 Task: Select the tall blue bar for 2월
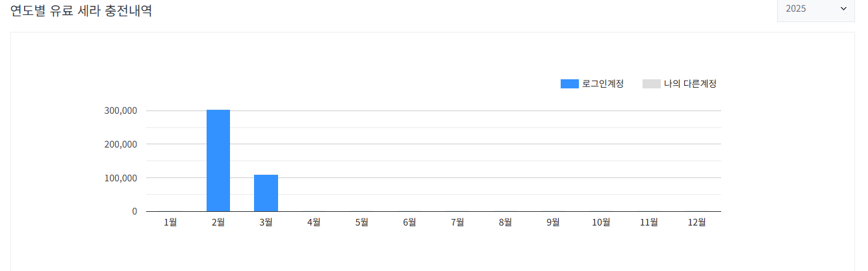click(x=218, y=161)
